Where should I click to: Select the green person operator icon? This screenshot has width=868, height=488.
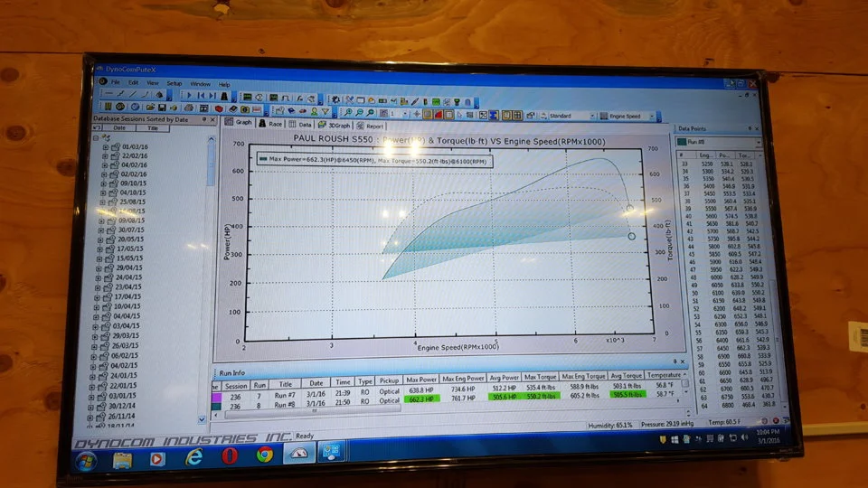[314, 111]
